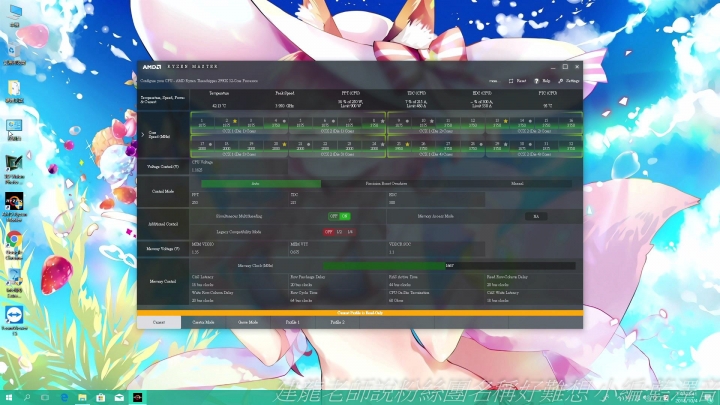Open the Settings wrench icon in Ryzen Master
This screenshot has width=720, height=405.
[560, 81]
